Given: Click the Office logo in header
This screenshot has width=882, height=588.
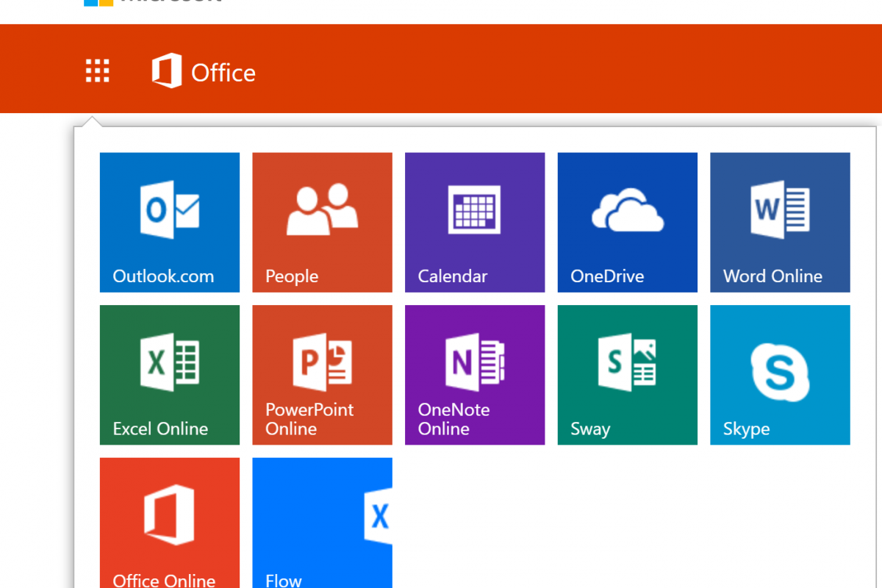Looking at the screenshot, I should tap(167, 71).
